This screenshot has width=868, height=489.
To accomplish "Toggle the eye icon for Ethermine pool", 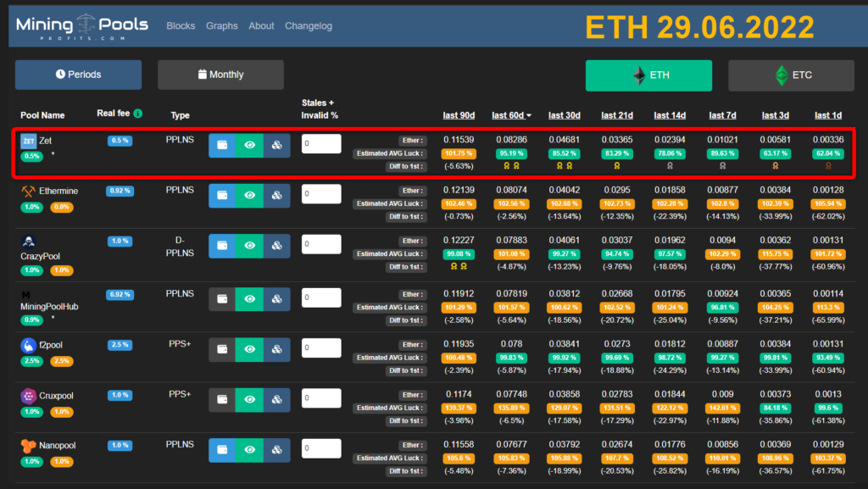I will 249,196.
